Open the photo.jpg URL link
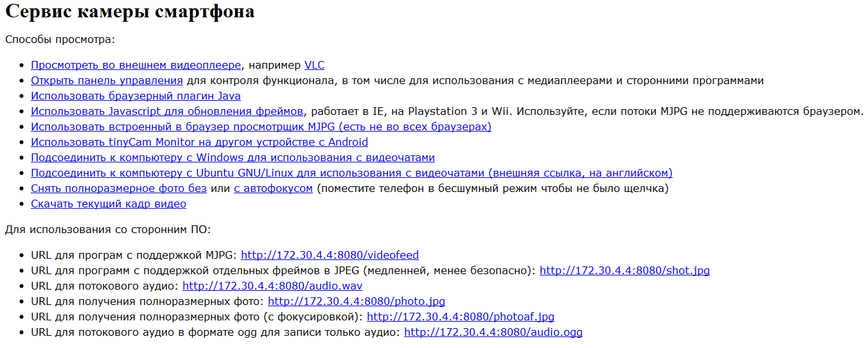The width and height of the screenshot is (868, 348). click(x=357, y=301)
